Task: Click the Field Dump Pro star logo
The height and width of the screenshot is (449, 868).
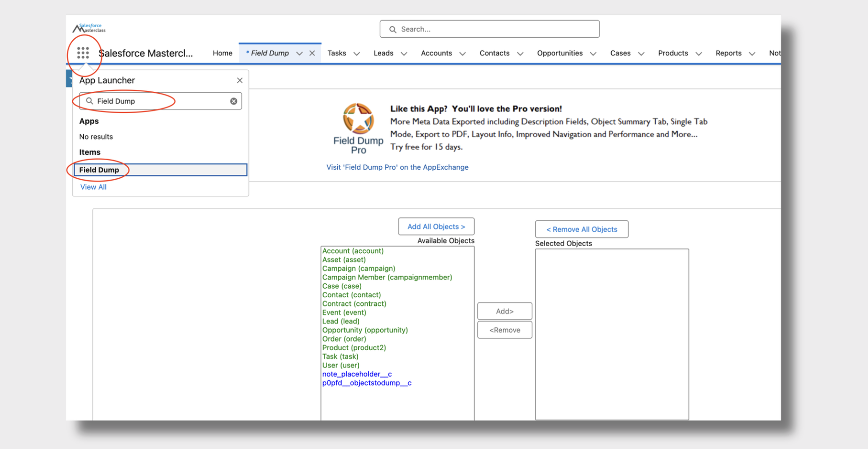Action: (x=358, y=119)
